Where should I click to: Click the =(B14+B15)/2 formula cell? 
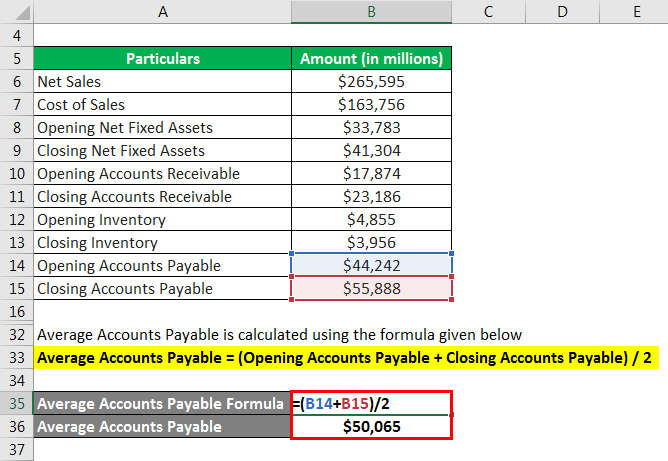tap(371, 403)
